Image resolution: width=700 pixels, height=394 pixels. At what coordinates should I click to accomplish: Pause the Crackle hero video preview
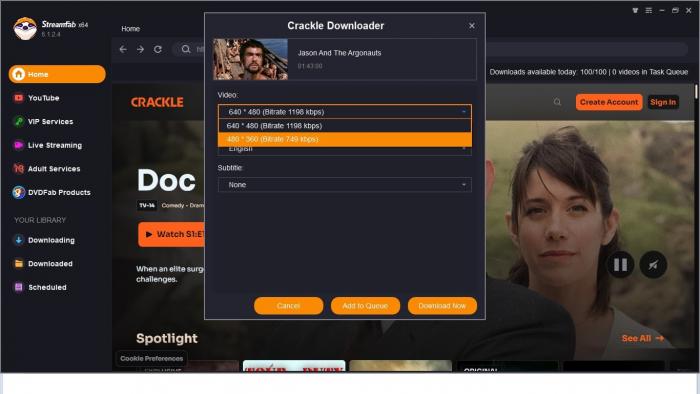coord(620,265)
